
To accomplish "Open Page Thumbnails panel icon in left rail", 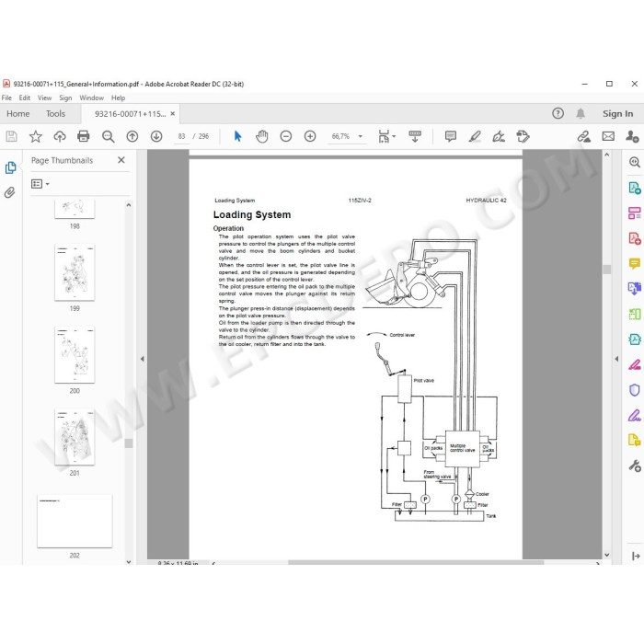I will click(10, 167).
